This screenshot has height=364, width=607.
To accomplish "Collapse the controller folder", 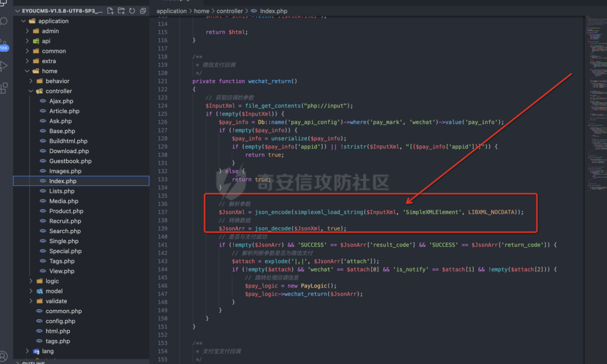I will [58, 91].
